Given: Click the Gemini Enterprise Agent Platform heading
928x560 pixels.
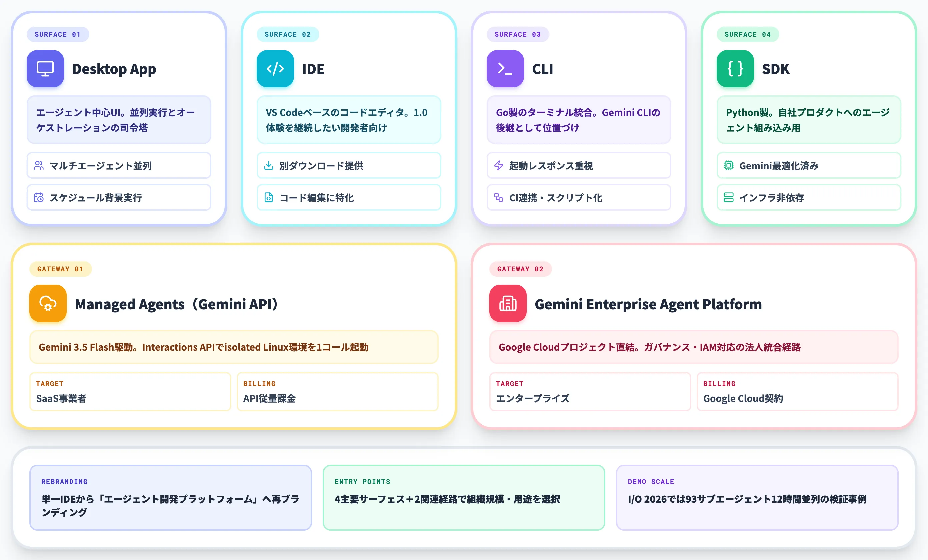Looking at the screenshot, I should (648, 304).
